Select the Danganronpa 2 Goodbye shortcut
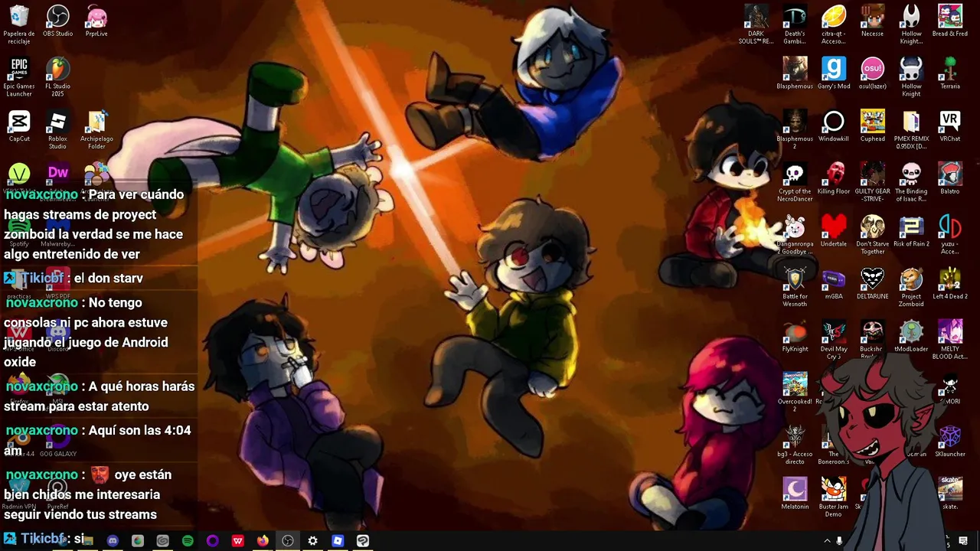The image size is (980, 551). click(x=795, y=236)
